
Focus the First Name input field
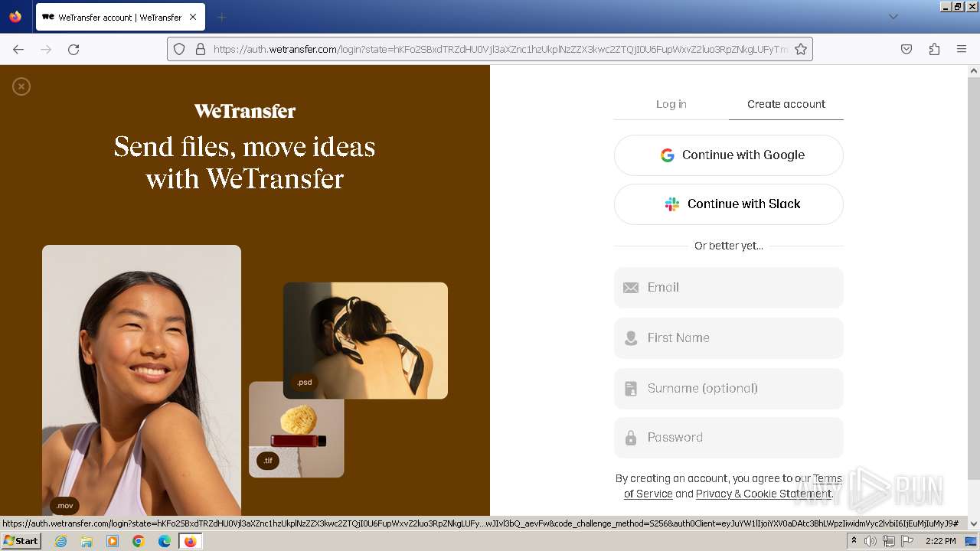pos(729,338)
